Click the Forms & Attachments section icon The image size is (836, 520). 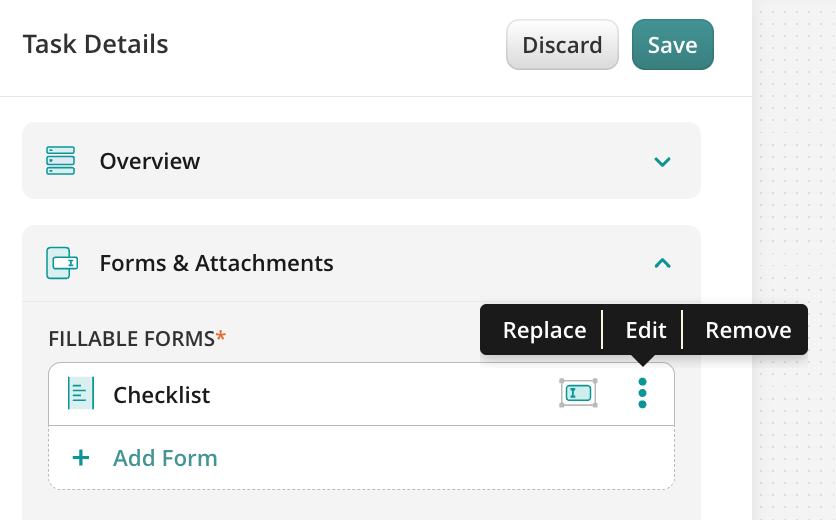pos(61,263)
